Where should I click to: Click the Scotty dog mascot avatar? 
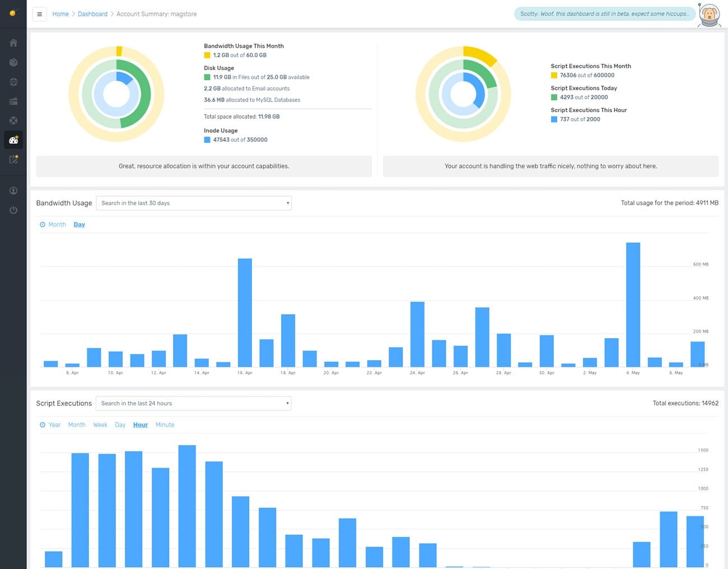[x=710, y=15]
